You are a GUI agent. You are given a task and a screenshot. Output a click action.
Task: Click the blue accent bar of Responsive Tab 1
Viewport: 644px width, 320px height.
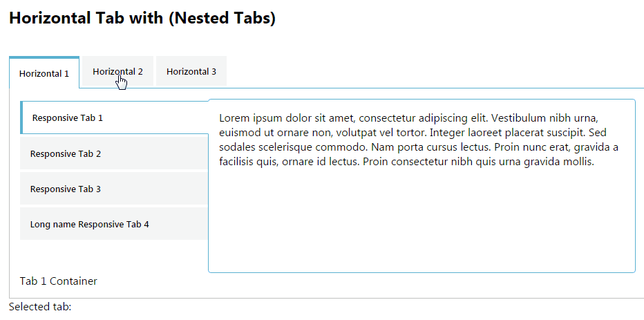tap(21, 117)
